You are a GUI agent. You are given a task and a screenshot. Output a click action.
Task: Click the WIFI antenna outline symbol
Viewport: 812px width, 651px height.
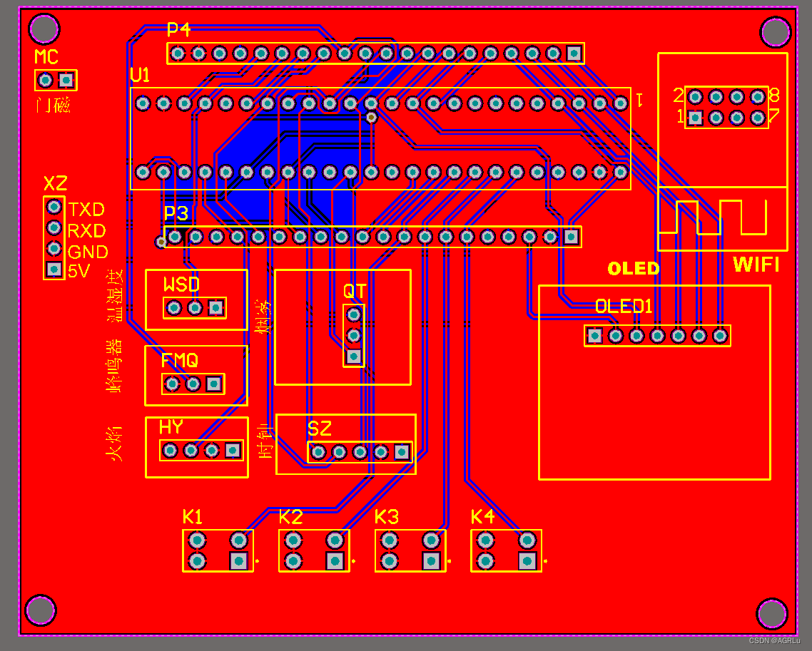pyautogui.click(x=713, y=217)
